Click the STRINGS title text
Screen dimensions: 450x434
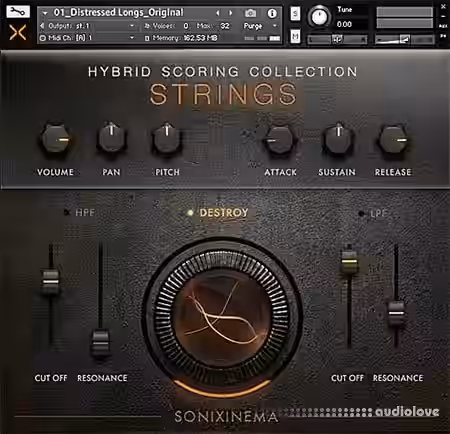tap(223, 94)
